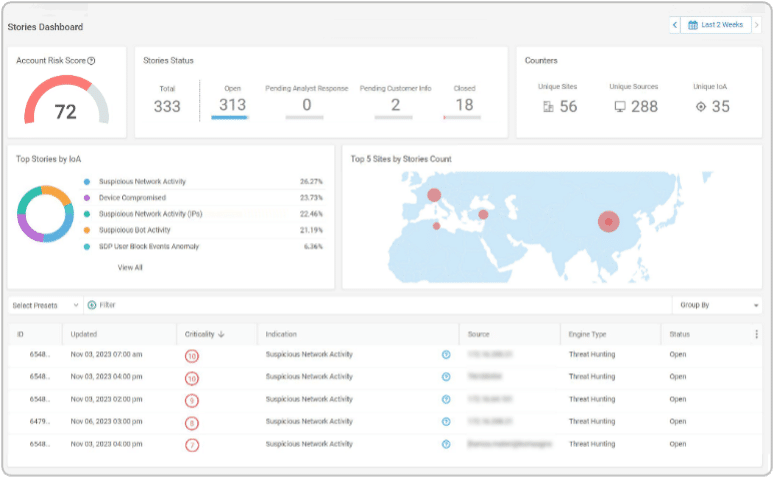Select the Closed stories status tab
The image size is (776, 479).
[x=464, y=102]
